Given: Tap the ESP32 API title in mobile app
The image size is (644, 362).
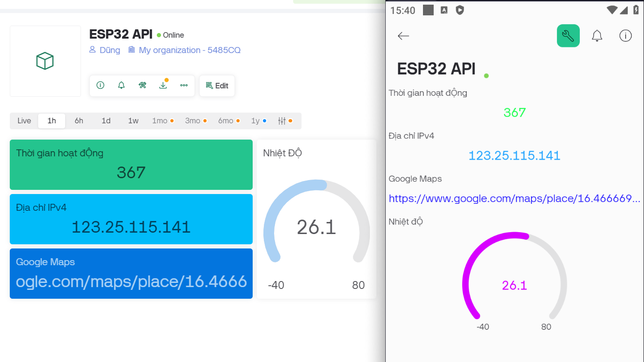Looking at the screenshot, I should point(436,69).
